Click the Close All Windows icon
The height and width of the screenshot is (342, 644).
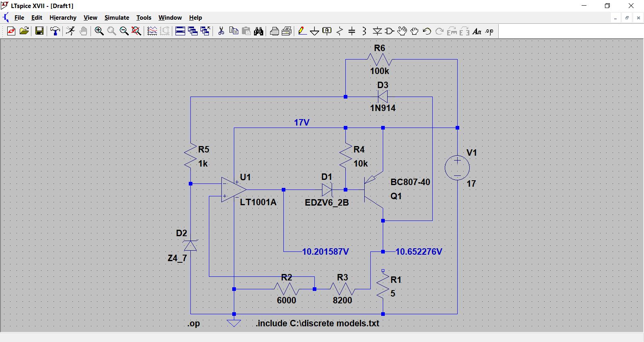(205, 31)
